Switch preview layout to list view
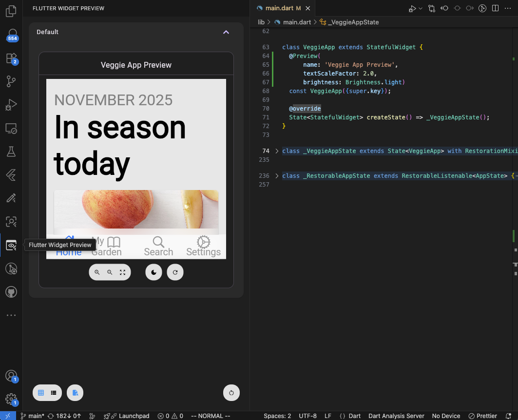Viewport: 518px width, 420px height. point(54,393)
